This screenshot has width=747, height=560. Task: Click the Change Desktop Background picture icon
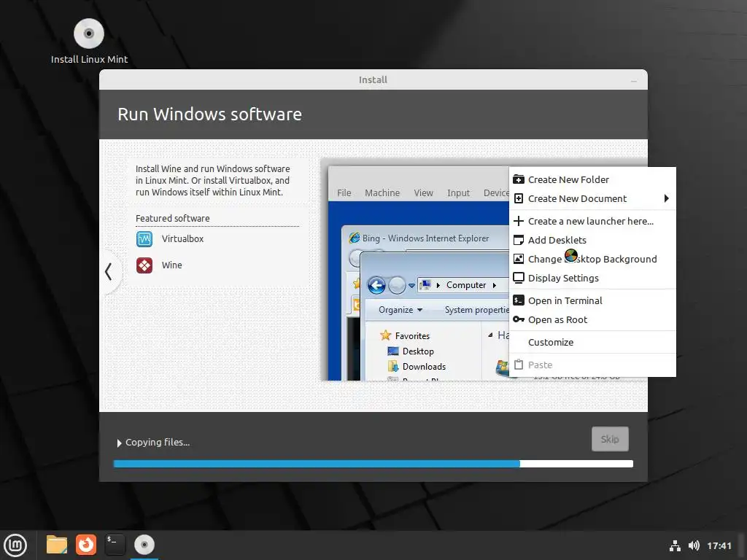519,259
